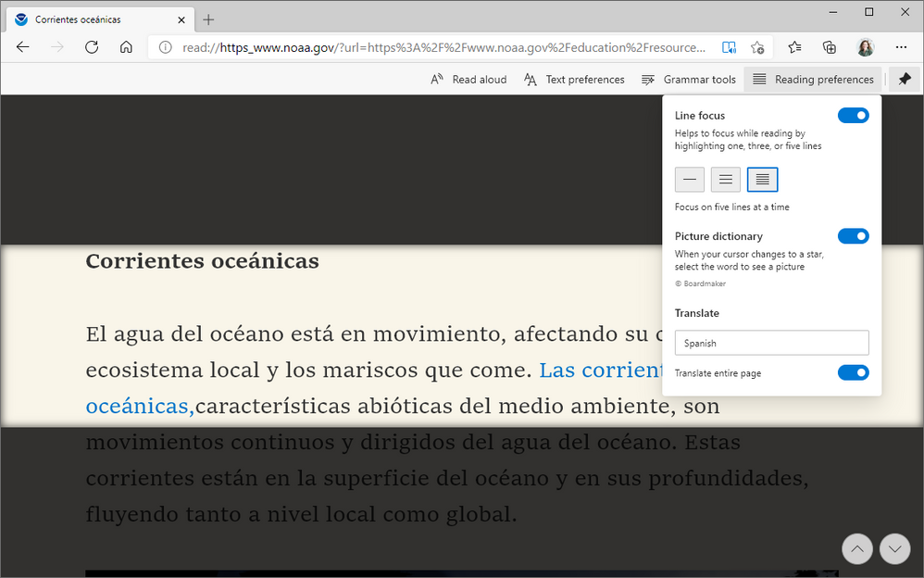Image resolution: width=924 pixels, height=578 pixels.
Task: Select the one-line focus option
Action: [690, 179]
